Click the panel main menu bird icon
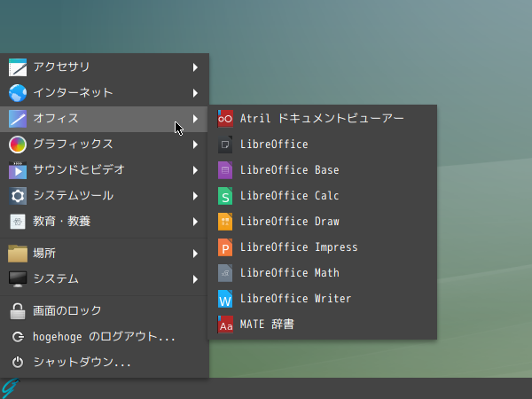This screenshot has height=399, width=532. [10, 388]
